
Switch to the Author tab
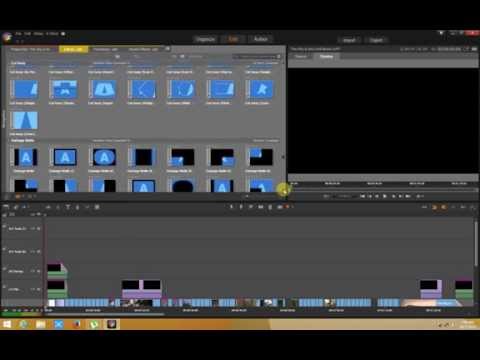pyautogui.click(x=261, y=39)
